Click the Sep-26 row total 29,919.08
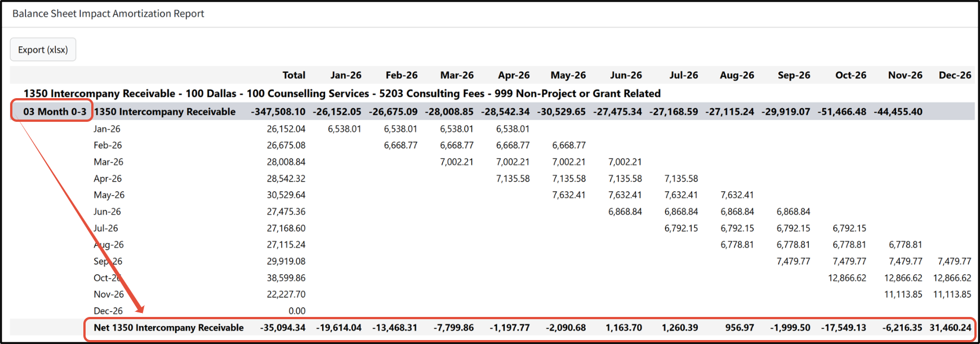The image size is (980, 344). pos(286,262)
